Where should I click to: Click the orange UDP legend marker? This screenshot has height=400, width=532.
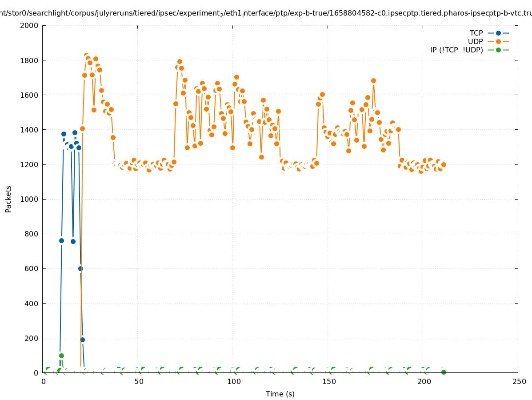tap(498, 41)
